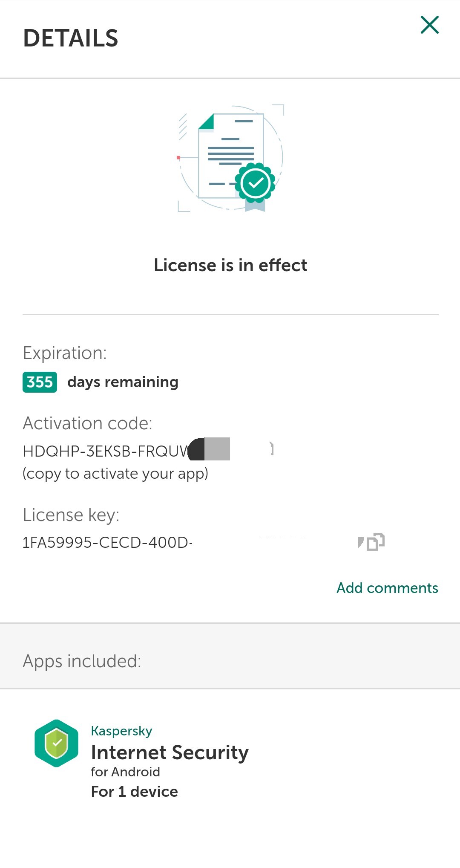460x868 pixels.
Task: Tap the 355 days badge
Action: (x=40, y=382)
